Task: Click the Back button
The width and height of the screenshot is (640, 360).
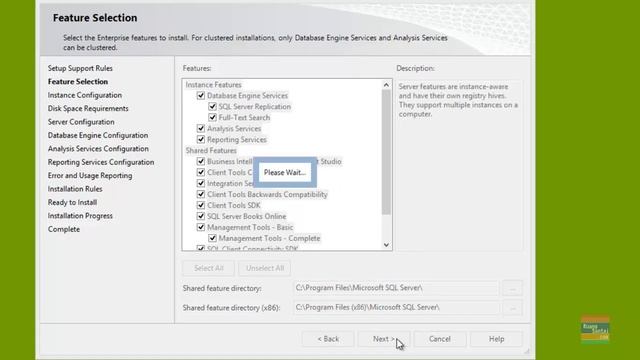Action: tap(328, 339)
